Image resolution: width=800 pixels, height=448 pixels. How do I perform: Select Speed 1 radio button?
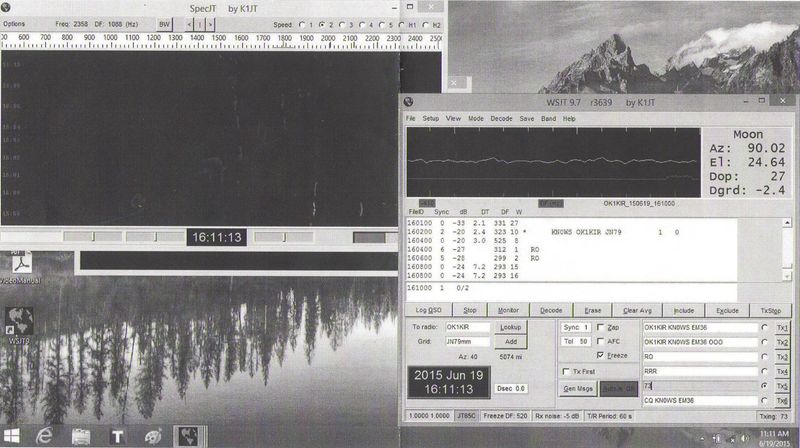[x=302, y=24]
